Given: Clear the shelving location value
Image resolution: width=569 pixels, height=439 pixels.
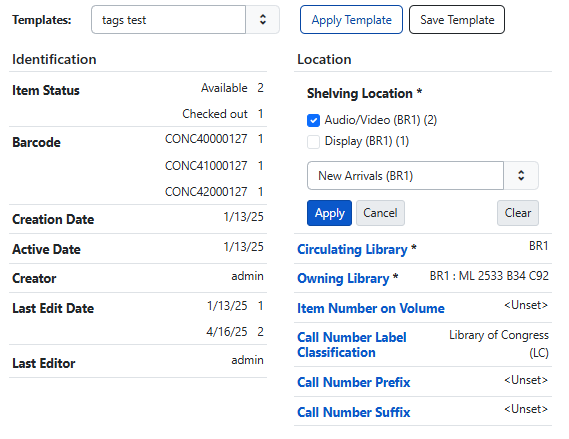Looking at the screenshot, I should [x=518, y=213].
